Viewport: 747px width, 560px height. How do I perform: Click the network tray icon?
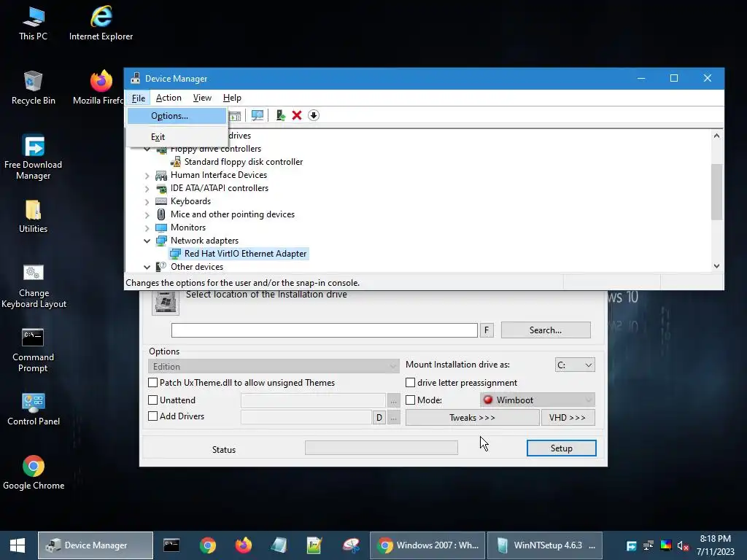(649, 545)
